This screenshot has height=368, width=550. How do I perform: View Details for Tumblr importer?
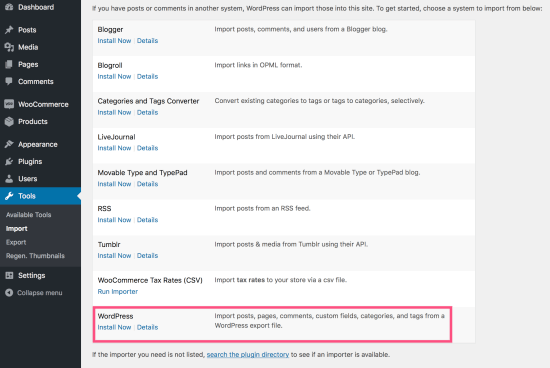coord(147,255)
